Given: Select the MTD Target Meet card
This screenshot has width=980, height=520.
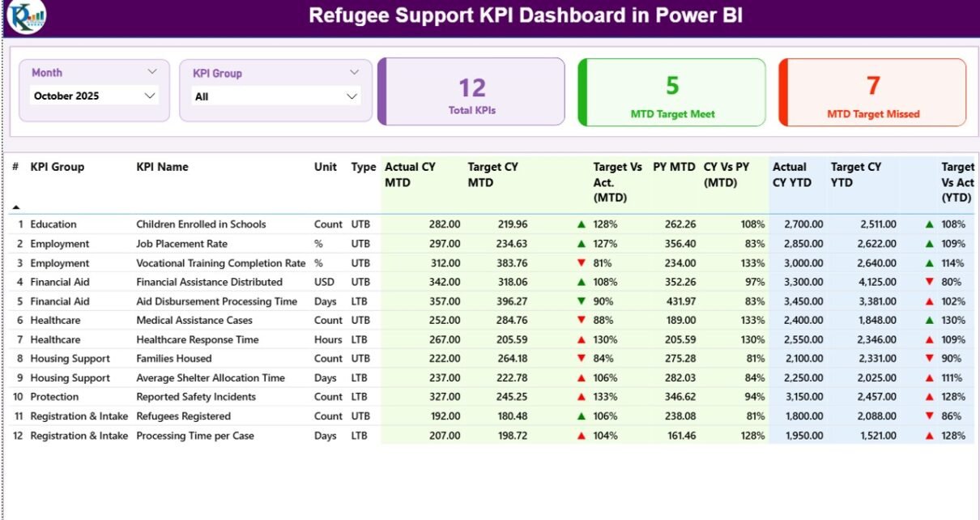Looking at the screenshot, I should [x=671, y=92].
